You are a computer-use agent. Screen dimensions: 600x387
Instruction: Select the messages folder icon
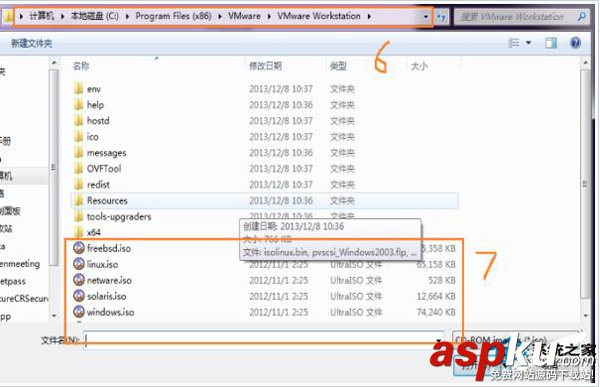pos(78,153)
